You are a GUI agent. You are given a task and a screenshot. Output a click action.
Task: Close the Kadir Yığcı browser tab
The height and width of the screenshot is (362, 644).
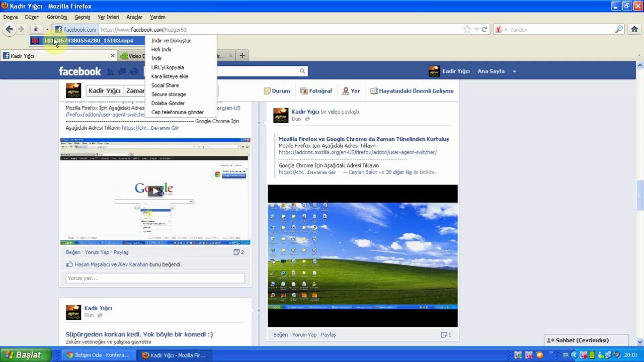113,56
